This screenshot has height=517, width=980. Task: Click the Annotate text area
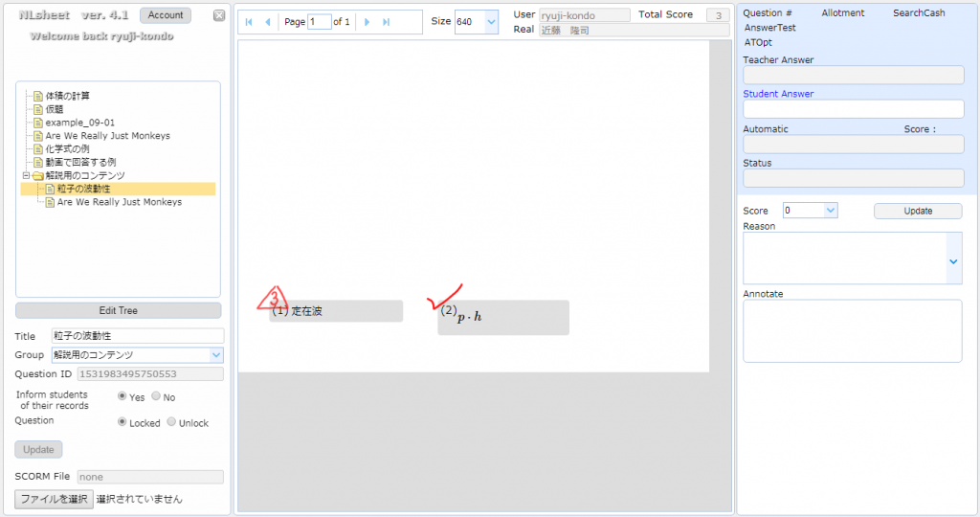pos(852,331)
